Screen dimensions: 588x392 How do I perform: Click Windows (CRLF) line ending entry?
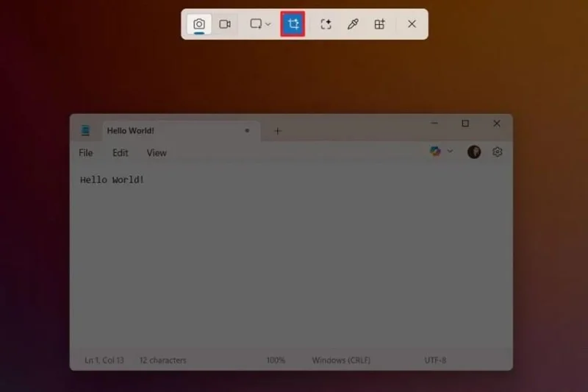pos(341,360)
